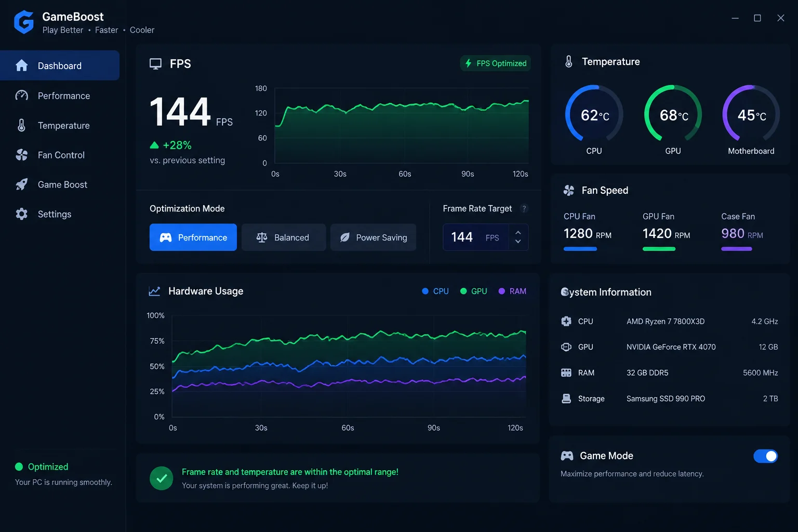Click the CPU temperature gauge
This screenshot has width=798, height=532.
(594, 114)
